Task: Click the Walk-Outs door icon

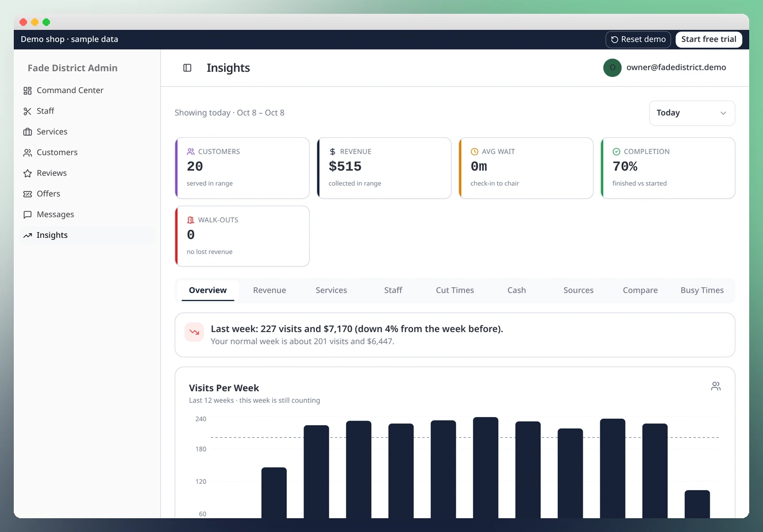Action: [191, 220]
